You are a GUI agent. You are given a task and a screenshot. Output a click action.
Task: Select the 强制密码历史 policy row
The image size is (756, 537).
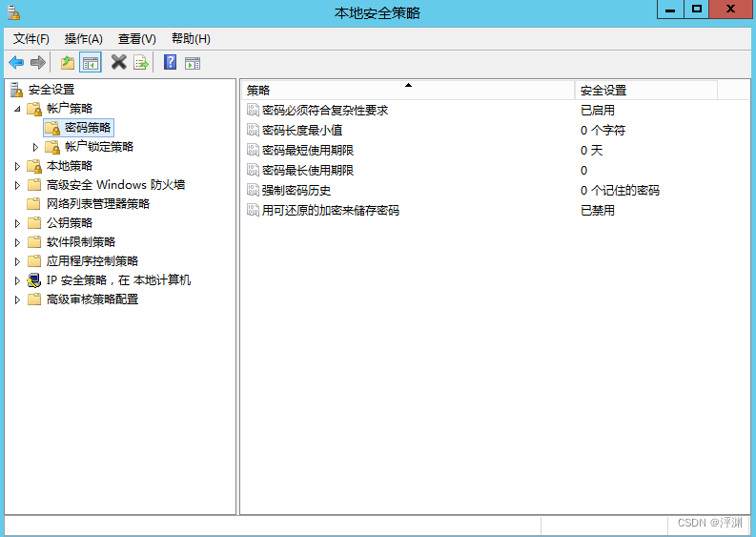coord(496,190)
